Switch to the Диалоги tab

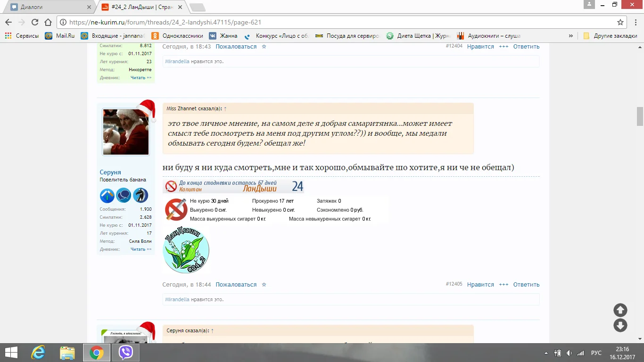pyautogui.click(x=50, y=8)
